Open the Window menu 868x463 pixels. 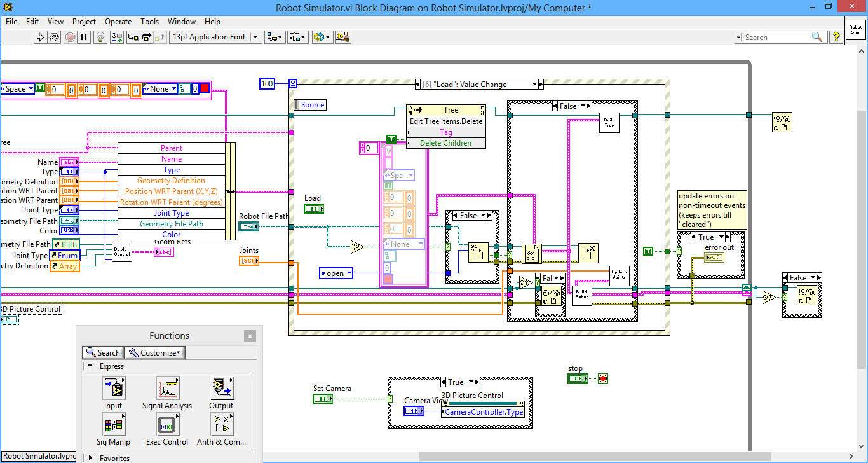[182, 21]
